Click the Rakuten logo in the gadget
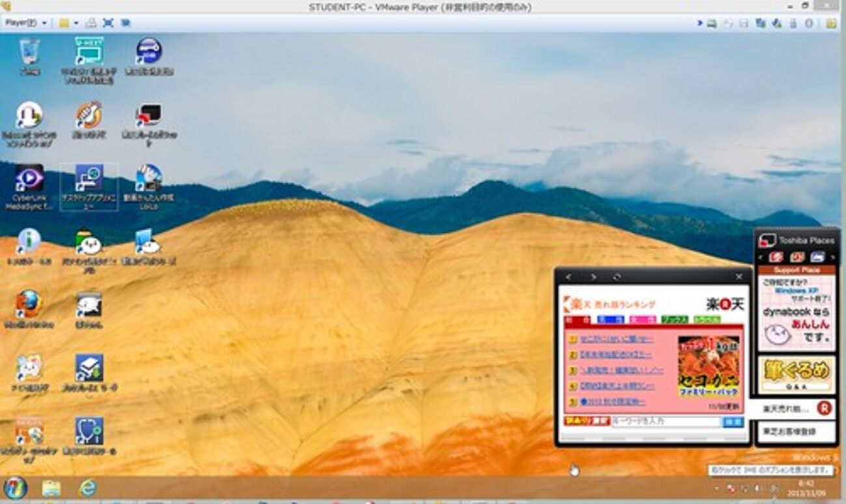This screenshot has height=504, width=846. coord(724,304)
